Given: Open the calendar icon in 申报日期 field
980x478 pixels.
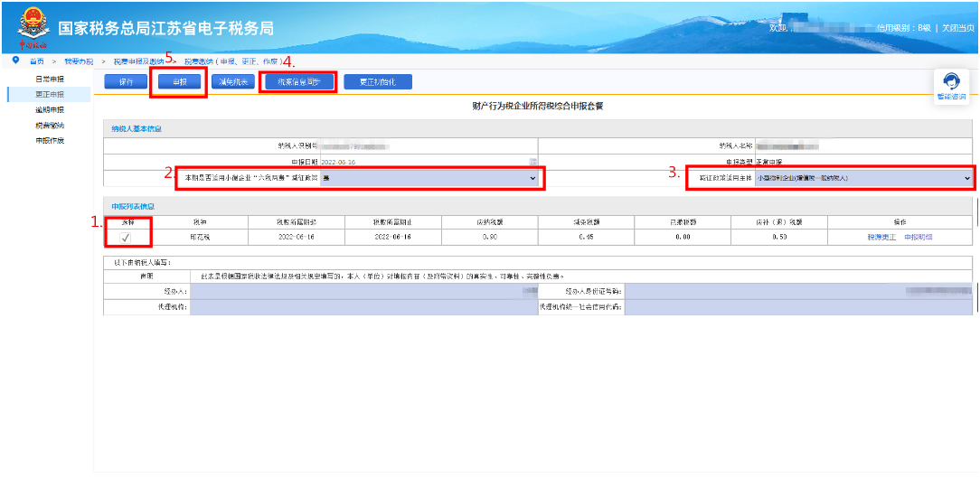Looking at the screenshot, I should (533, 162).
